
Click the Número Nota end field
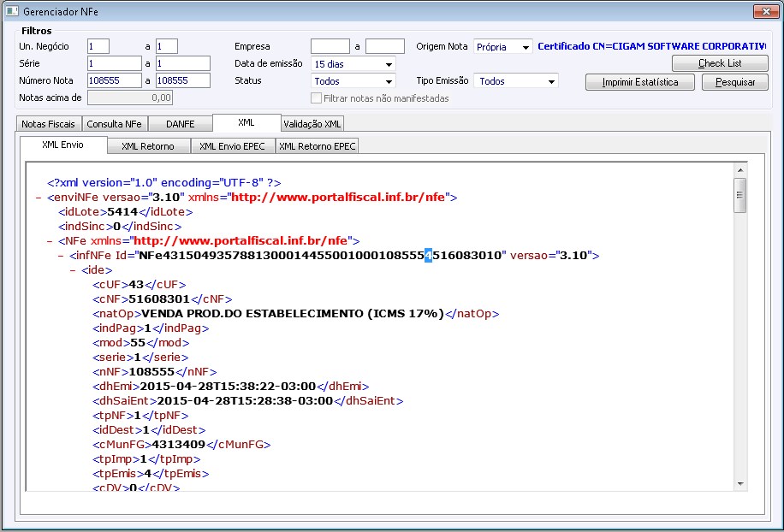(x=183, y=80)
